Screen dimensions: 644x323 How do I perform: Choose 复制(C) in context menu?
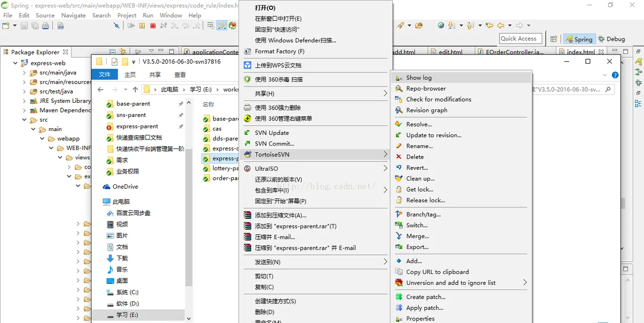tap(315, 287)
